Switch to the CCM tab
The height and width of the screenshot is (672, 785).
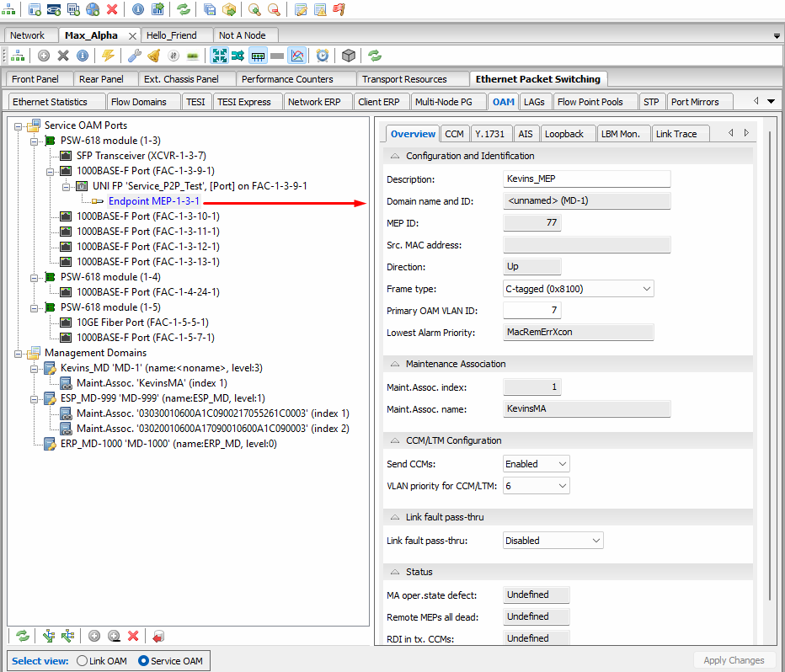454,134
